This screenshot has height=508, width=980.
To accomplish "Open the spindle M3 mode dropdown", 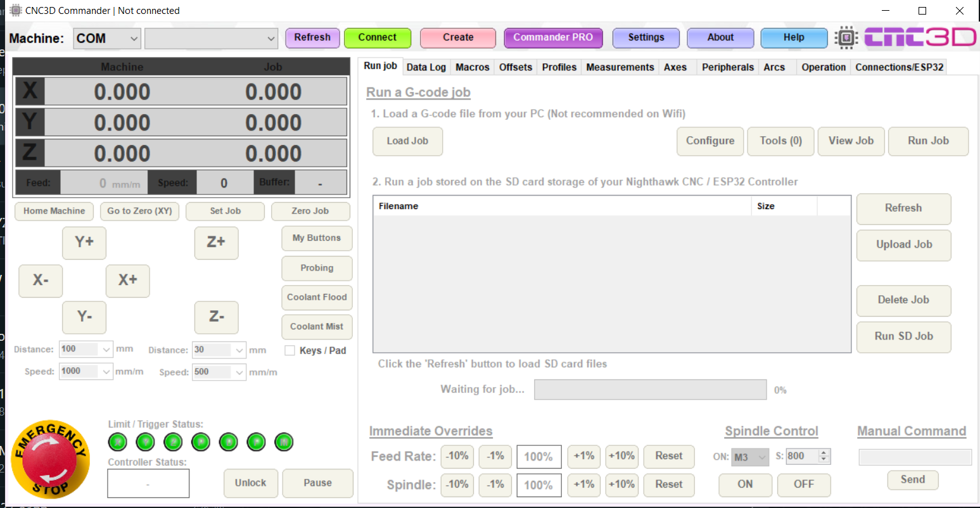I will pos(750,457).
